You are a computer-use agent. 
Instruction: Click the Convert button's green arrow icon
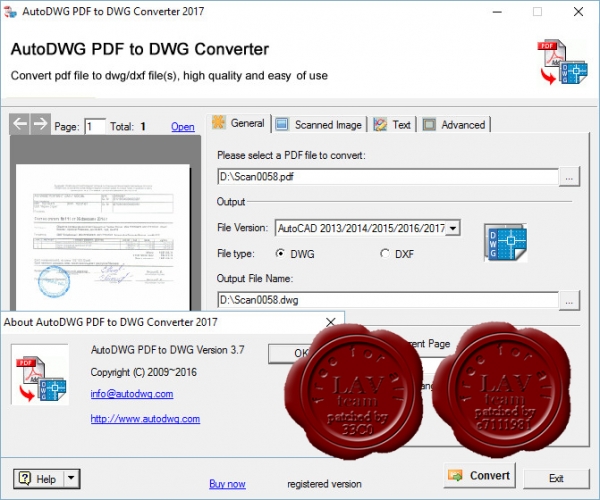[455, 476]
